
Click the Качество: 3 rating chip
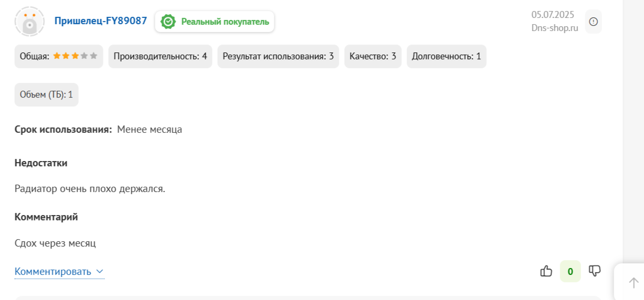(373, 56)
